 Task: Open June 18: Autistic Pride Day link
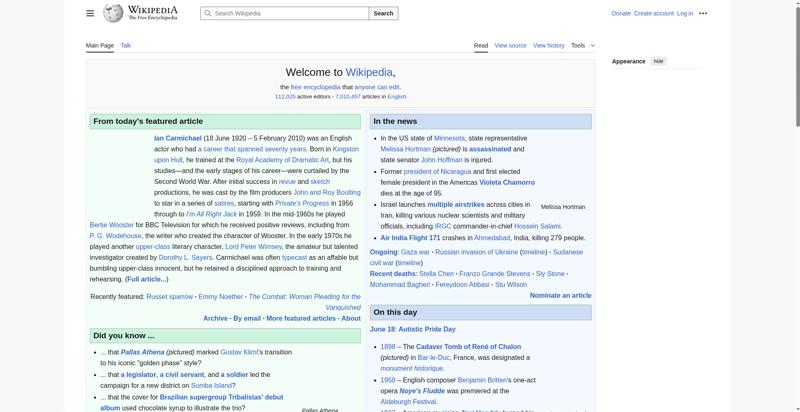click(x=413, y=329)
